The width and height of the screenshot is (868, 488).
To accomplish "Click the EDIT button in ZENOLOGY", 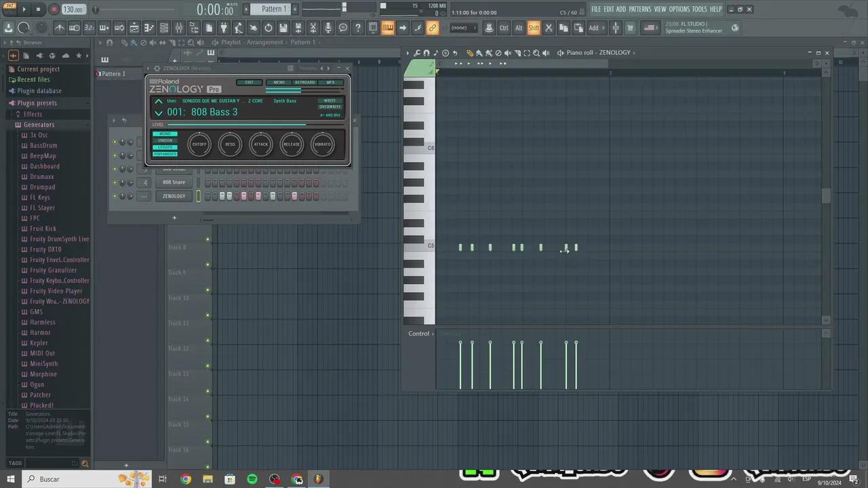I will pyautogui.click(x=249, y=83).
